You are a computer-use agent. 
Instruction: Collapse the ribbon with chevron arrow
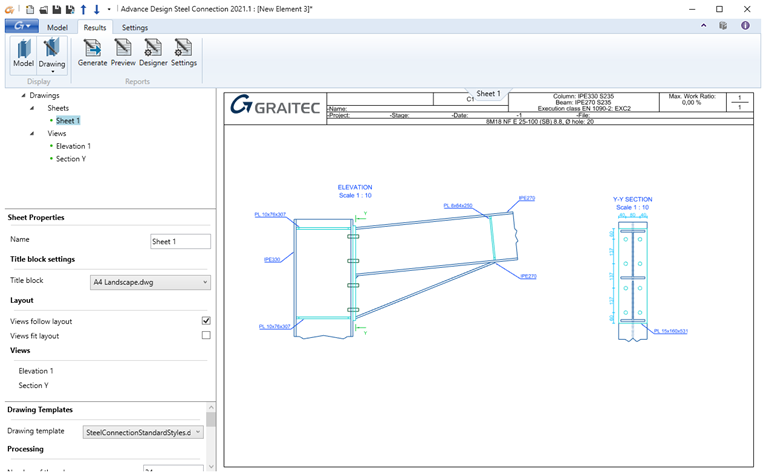(x=705, y=26)
